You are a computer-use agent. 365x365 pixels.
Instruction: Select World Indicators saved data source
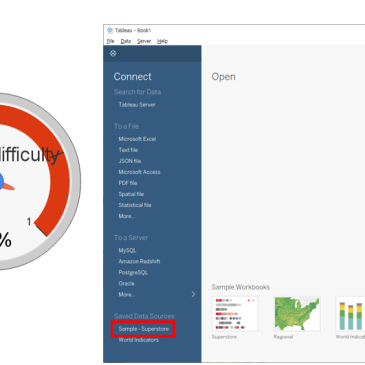tap(139, 340)
